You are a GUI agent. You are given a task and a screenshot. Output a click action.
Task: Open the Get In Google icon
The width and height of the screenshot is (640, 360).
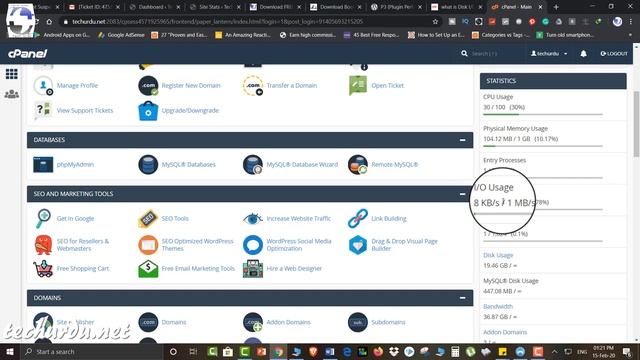tap(43, 218)
